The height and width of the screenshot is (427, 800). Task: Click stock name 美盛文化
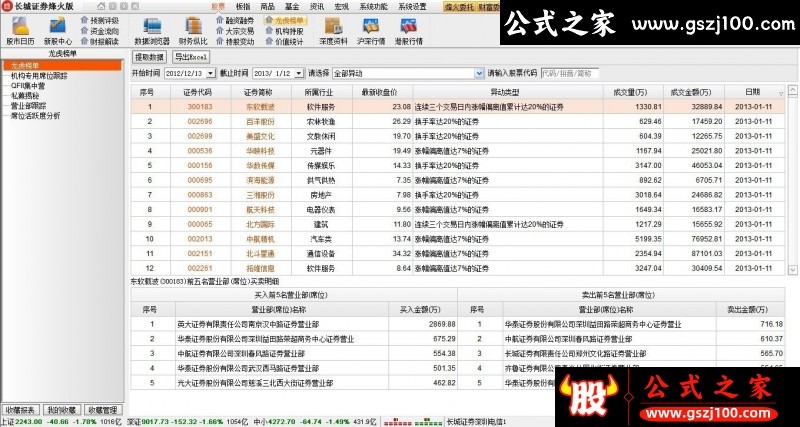pos(260,136)
